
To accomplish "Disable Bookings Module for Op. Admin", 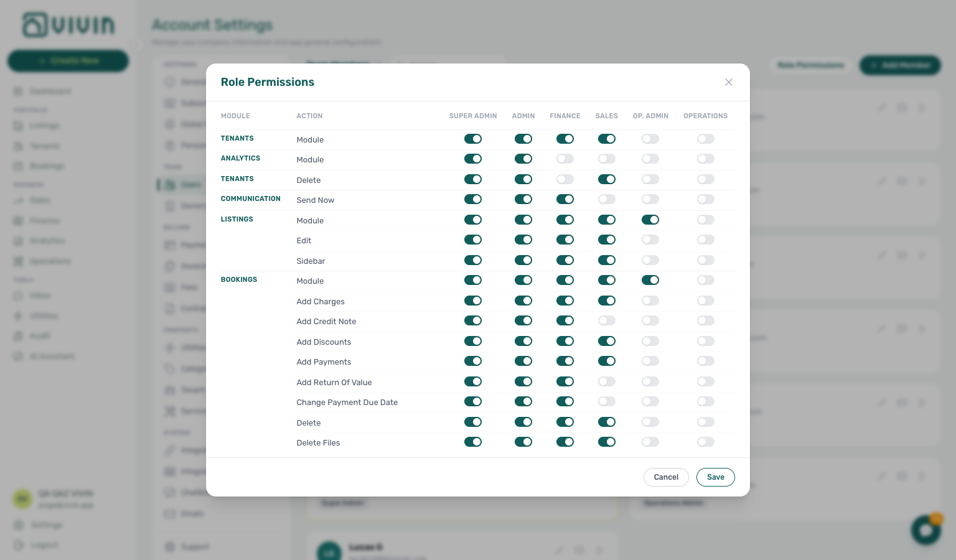I will [x=650, y=280].
